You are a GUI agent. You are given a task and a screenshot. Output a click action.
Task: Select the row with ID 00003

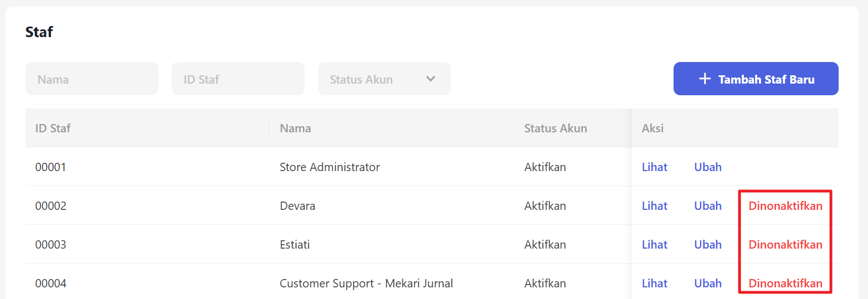[51, 245]
